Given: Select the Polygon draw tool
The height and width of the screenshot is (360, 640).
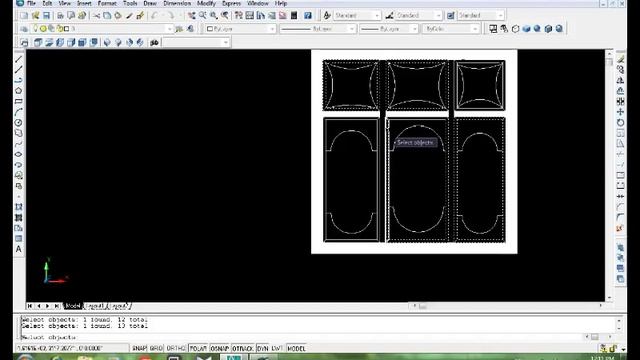Looking at the screenshot, I should (x=19, y=91).
